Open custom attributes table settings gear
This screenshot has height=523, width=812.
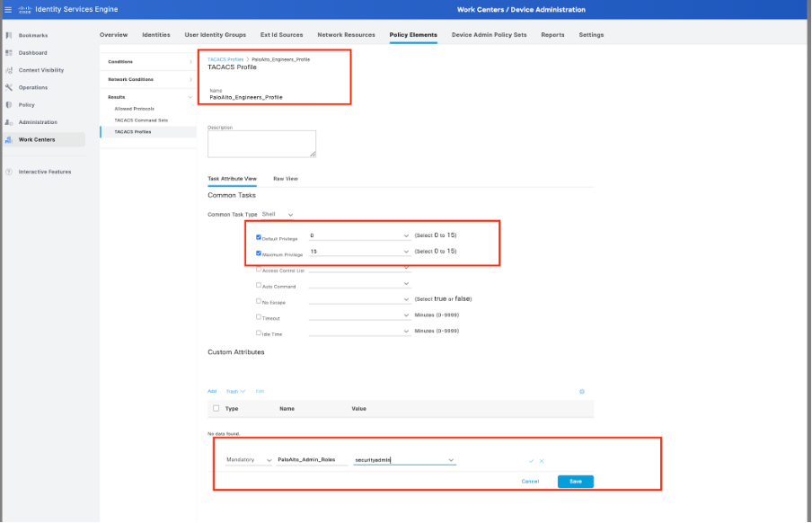tap(581, 392)
